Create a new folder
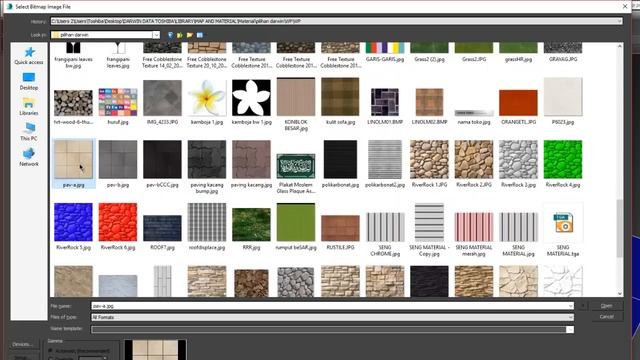640x360 pixels. coord(190,35)
